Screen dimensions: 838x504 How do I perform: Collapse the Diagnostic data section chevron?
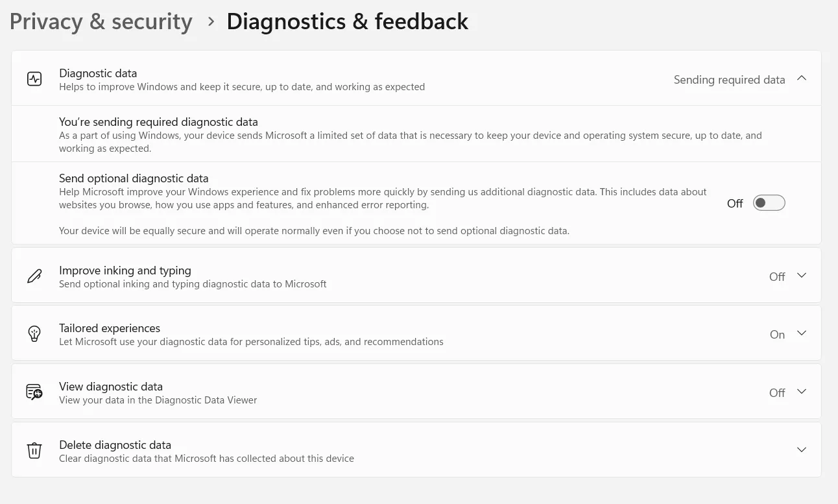(802, 78)
